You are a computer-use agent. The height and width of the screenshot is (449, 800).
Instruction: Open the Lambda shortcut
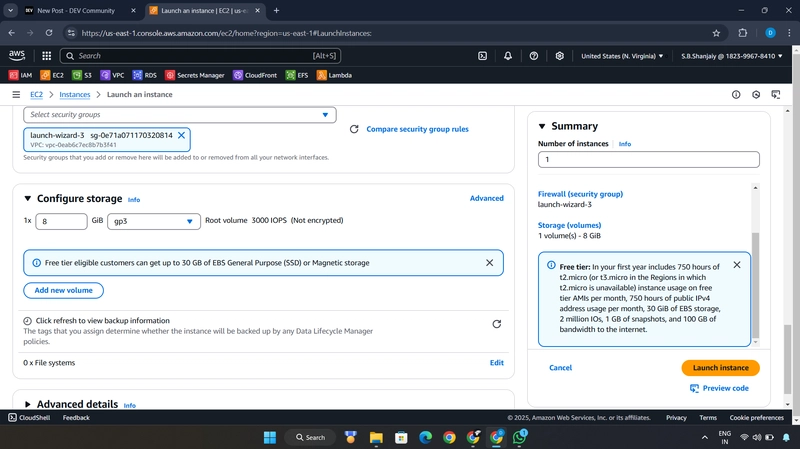tap(334, 75)
